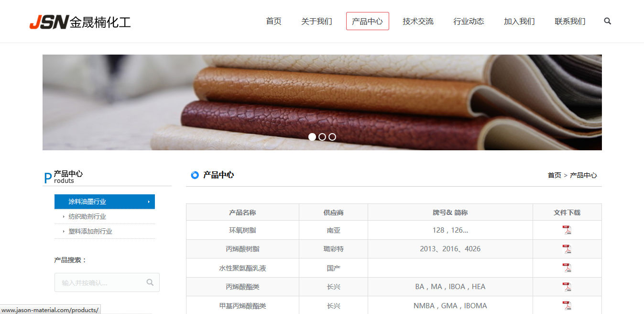This screenshot has width=644, height=314.
Task: Download the PDF for 丙烯酸酯类
Action: (x=567, y=287)
